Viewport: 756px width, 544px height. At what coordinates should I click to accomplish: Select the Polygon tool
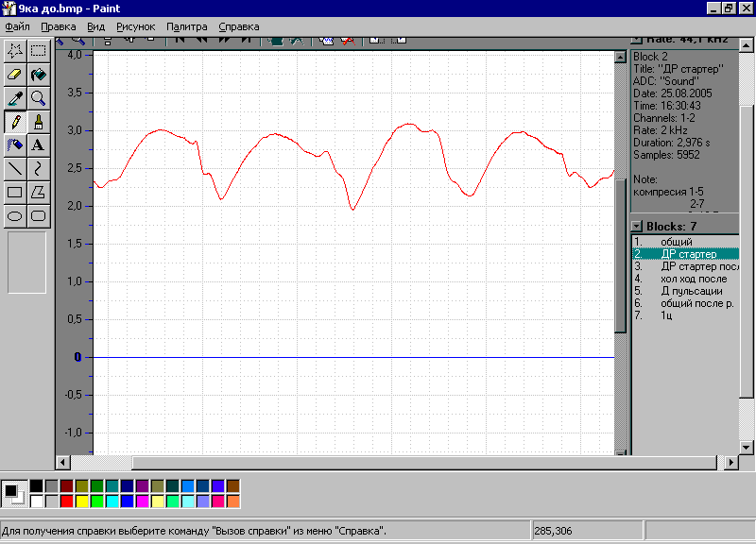point(39,193)
